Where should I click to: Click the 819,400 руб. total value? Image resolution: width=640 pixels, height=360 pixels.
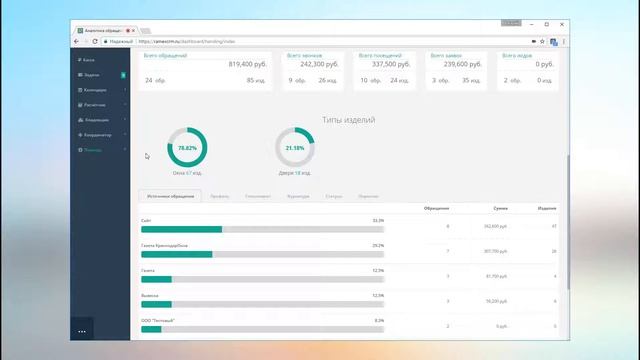(x=247, y=64)
